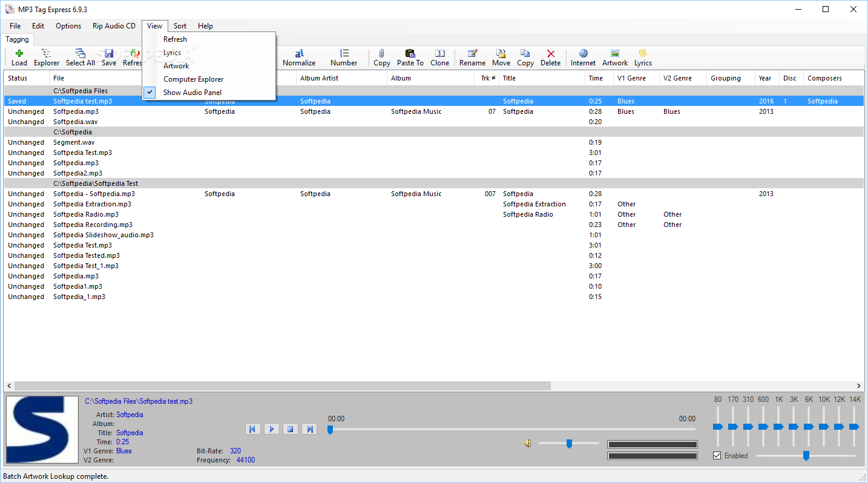Choose Computer Explorer from View menu
The image size is (868, 483).
point(209,79)
